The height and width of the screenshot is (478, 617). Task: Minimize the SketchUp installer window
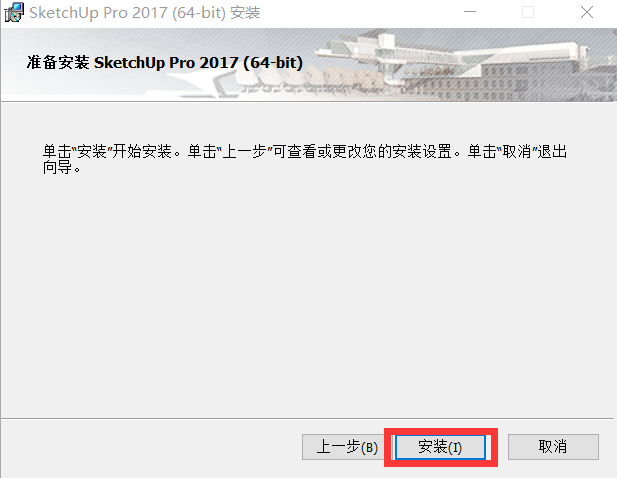coord(470,12)
